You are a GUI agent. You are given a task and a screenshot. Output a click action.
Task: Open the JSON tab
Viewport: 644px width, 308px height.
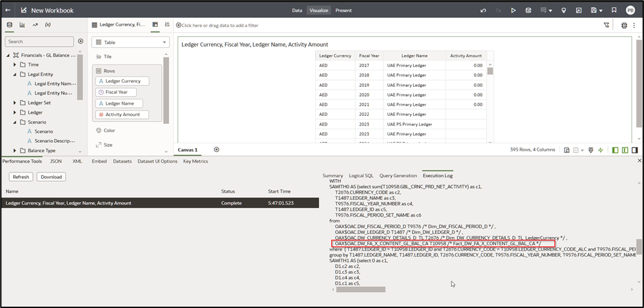click(56, 161)
